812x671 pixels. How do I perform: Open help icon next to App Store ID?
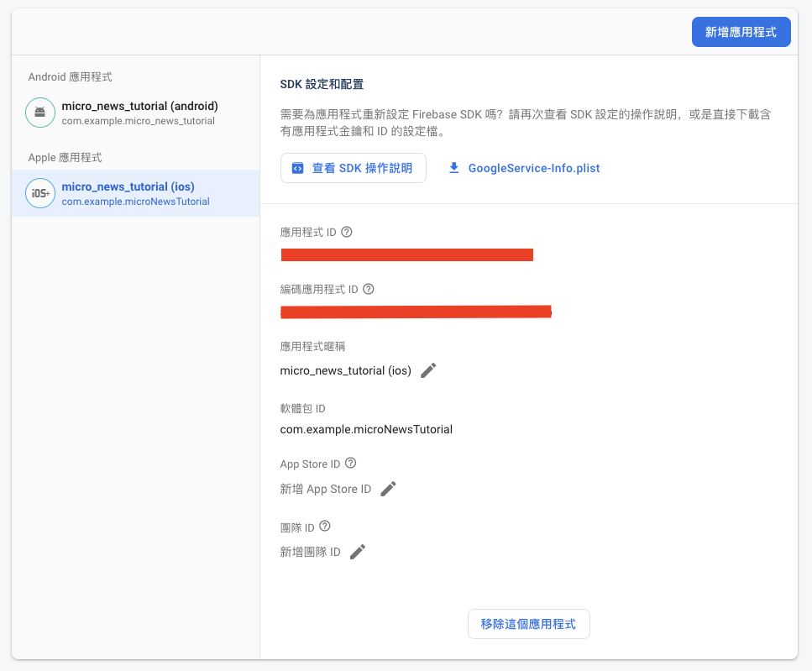(x=351, y=463)
